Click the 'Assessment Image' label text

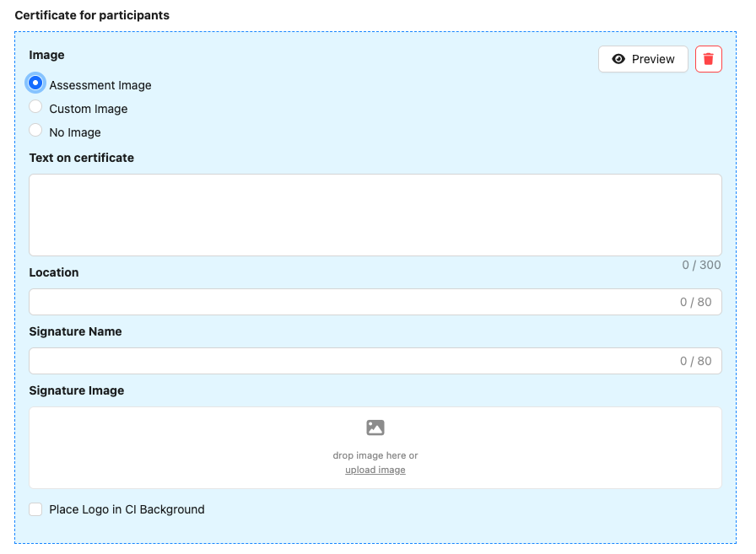(100, 85)
